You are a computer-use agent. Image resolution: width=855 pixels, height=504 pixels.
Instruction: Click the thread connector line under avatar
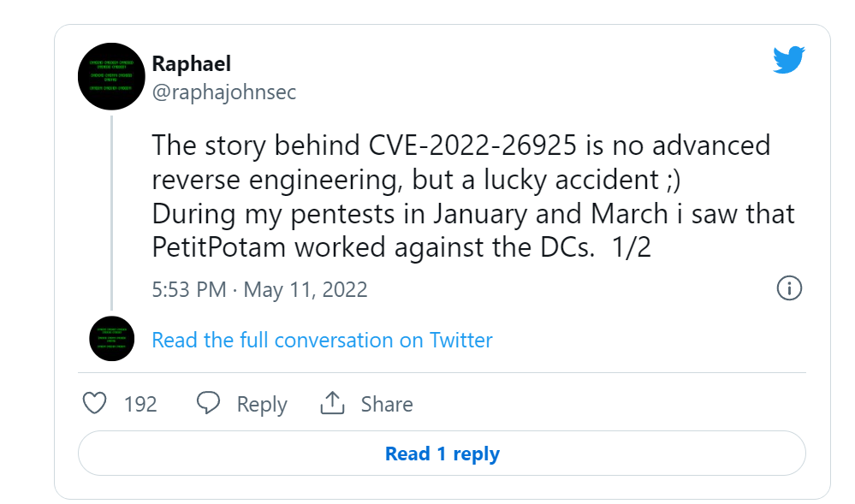pyautogui.click(x=112, y=213)
